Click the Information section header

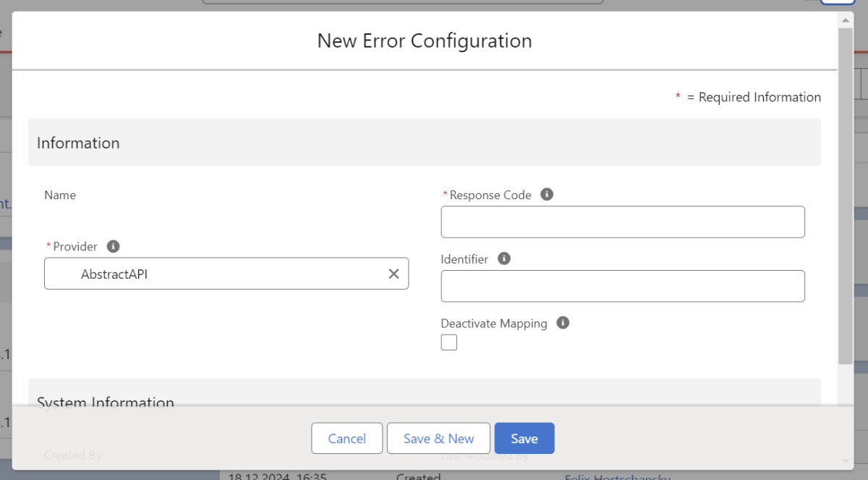point(78,143)
